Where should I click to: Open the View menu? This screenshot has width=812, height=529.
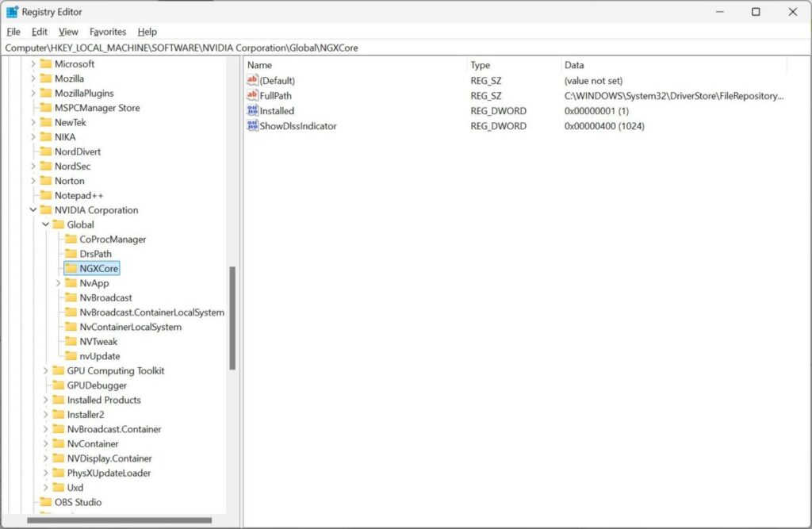(x=68, y=32)
